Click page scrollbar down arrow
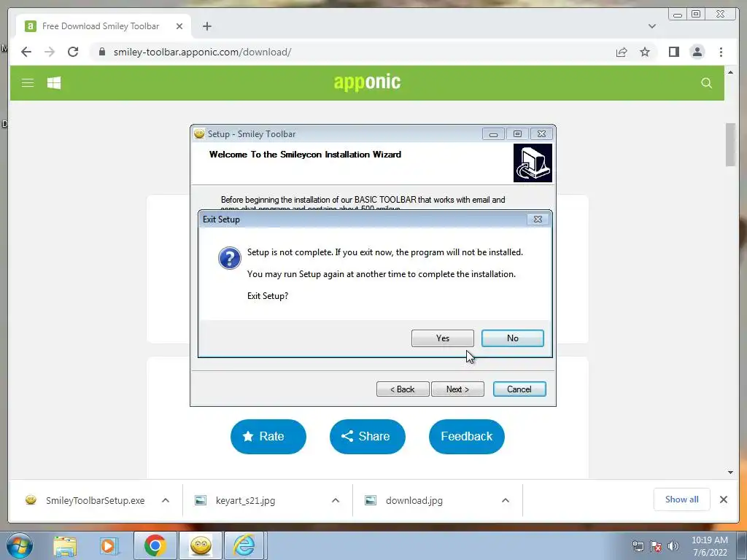Screen dimensions: 747x560 pos(730,472)
